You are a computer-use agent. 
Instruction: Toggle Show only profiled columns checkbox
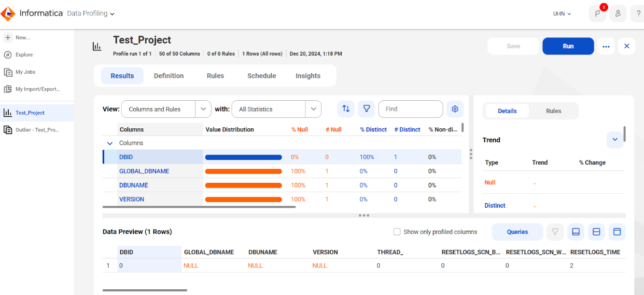[x=397, y=232]
